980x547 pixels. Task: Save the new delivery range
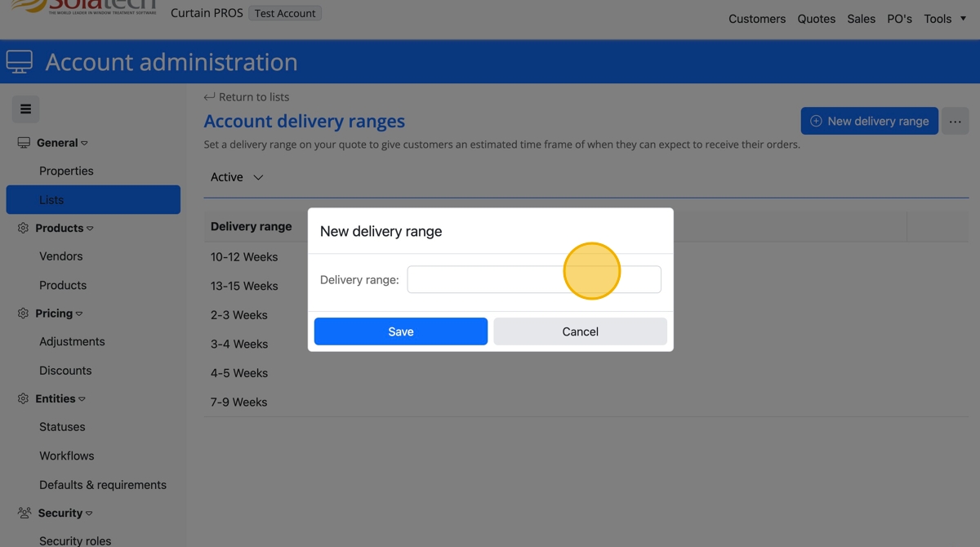coord(401,331)
